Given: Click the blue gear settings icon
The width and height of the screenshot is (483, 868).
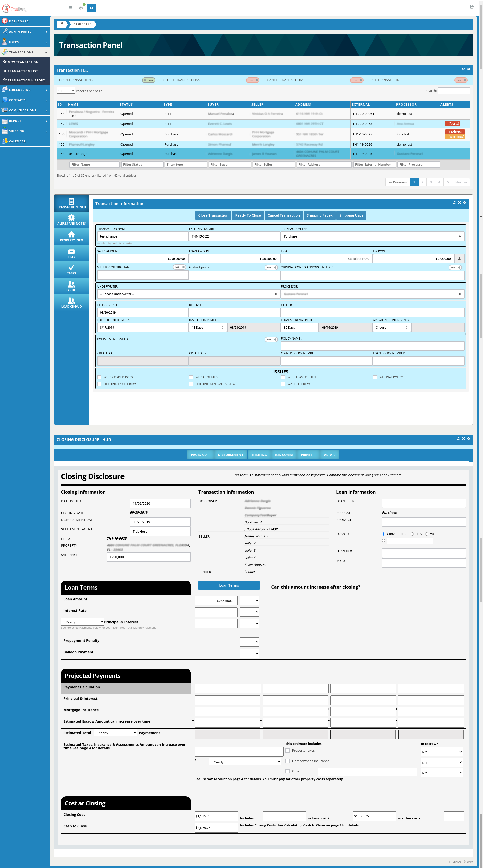Looking at the screenshot, I should pos(91,8).
